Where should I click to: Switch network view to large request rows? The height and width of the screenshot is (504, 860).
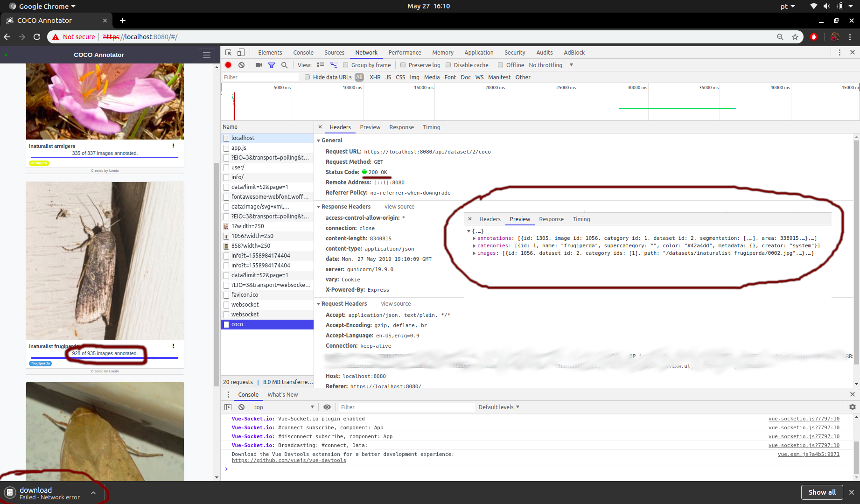point(320,65)
